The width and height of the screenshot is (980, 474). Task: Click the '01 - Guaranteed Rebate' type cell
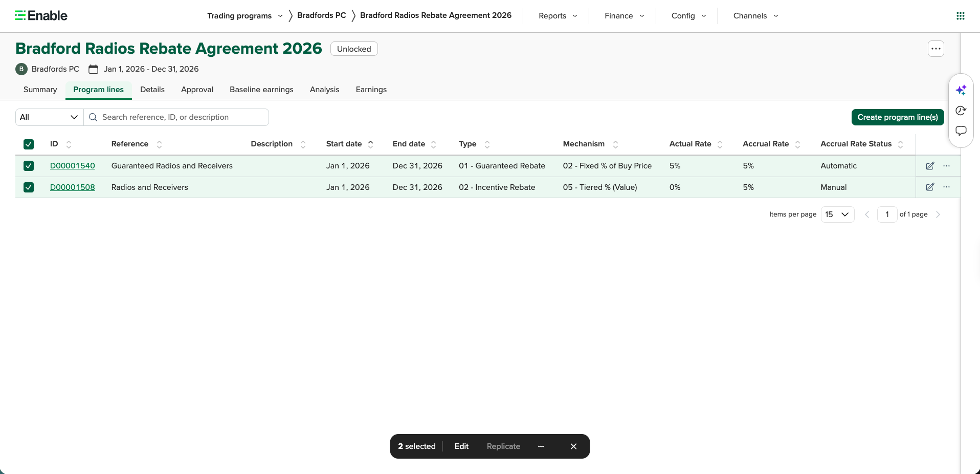coord(502,166)
